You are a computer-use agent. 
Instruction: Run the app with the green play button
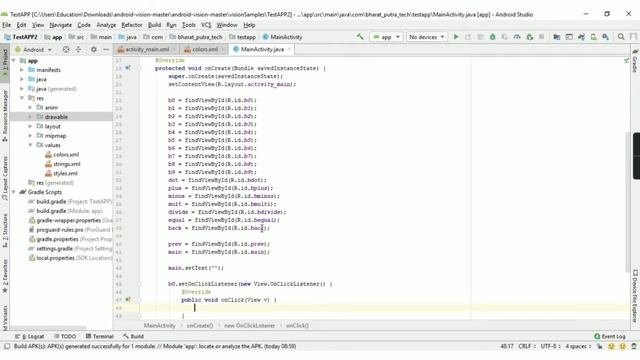[456, 37]
